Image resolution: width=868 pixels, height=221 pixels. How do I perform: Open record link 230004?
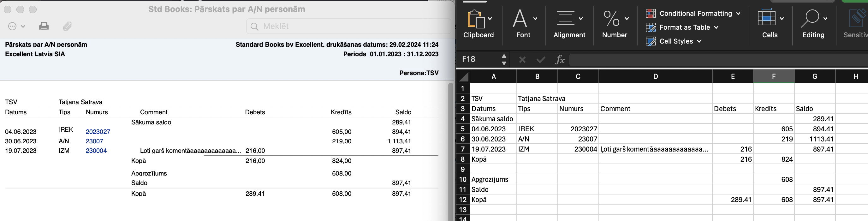tap(96, 151)
